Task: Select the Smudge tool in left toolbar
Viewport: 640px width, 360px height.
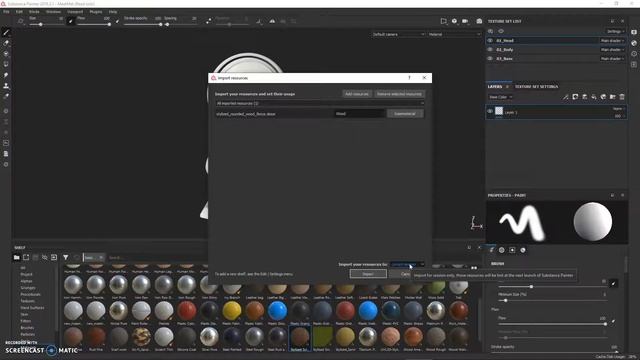Action: pos(6,75)
